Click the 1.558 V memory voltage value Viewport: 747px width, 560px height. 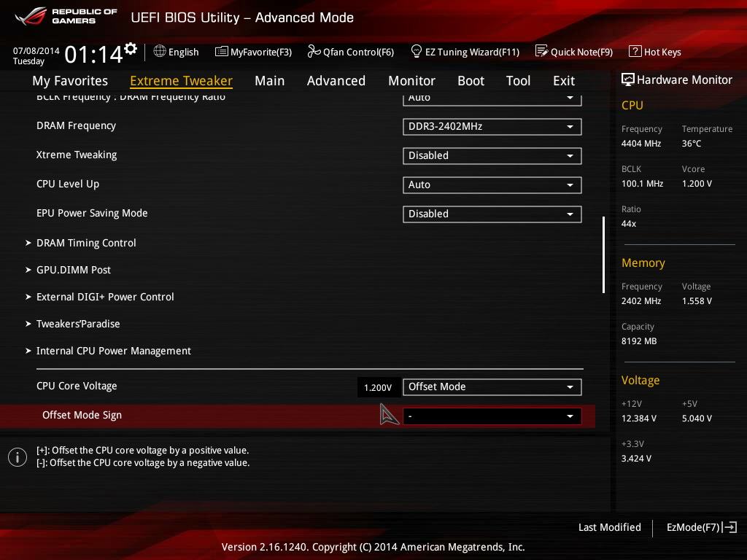(697, 301)
